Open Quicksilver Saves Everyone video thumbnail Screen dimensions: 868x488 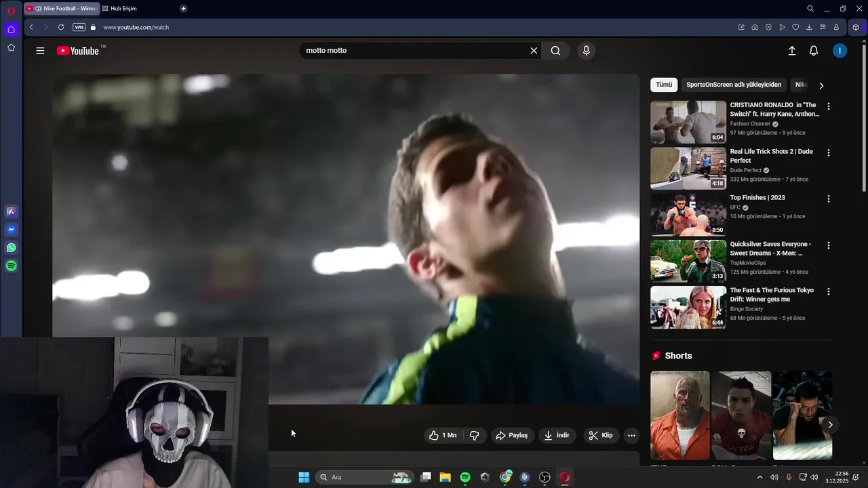(688, 261)
